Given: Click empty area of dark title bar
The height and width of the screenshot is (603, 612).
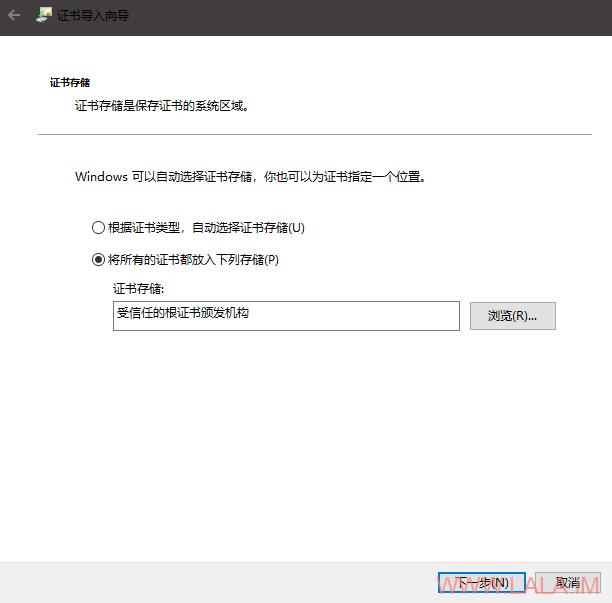Looking at the screenshot, I should click(x=351, y=18).
